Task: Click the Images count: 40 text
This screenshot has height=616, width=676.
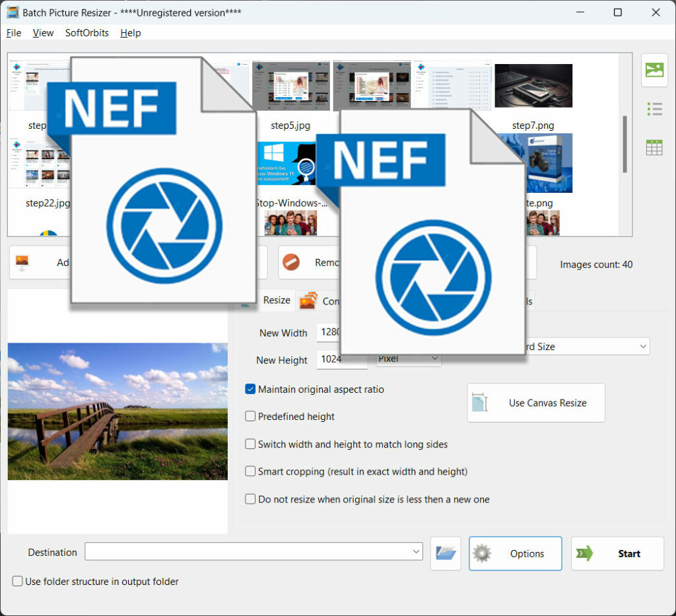Action: 596,264
